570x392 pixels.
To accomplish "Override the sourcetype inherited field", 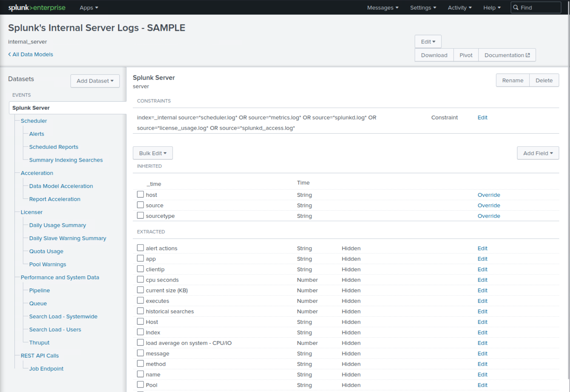I will pos(488,216).
